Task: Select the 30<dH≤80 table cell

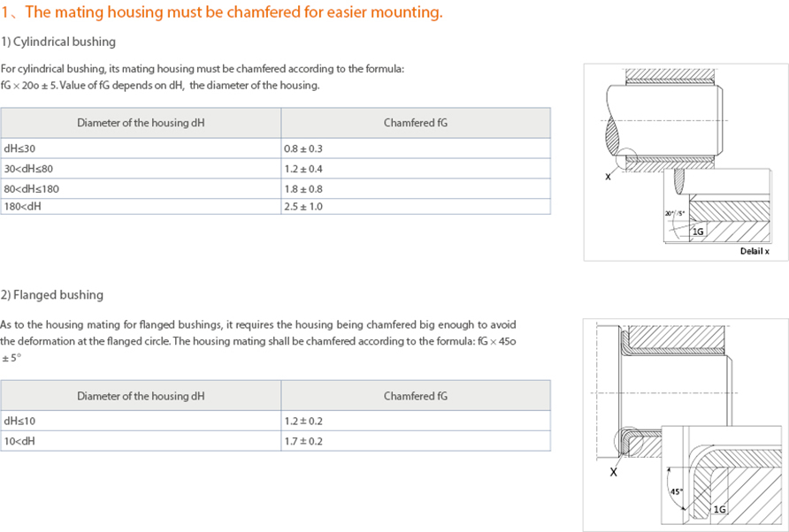Action: (x=141, y=169)
